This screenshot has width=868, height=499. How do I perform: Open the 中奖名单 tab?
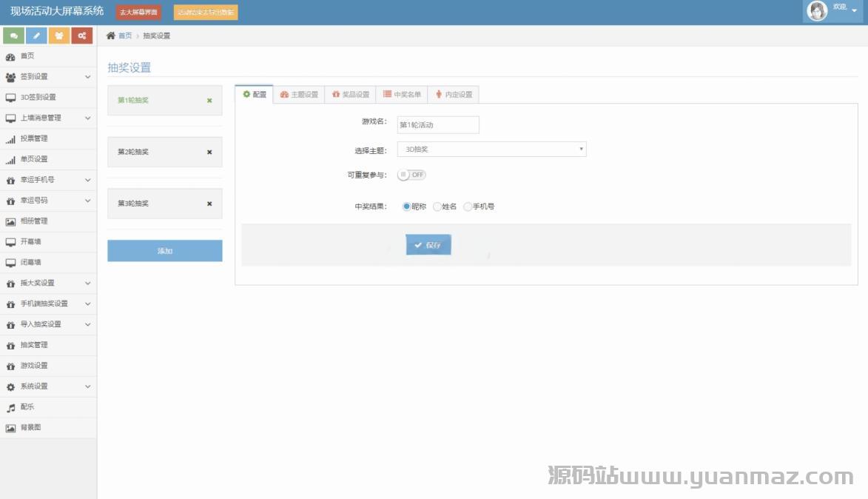[402, 95]
